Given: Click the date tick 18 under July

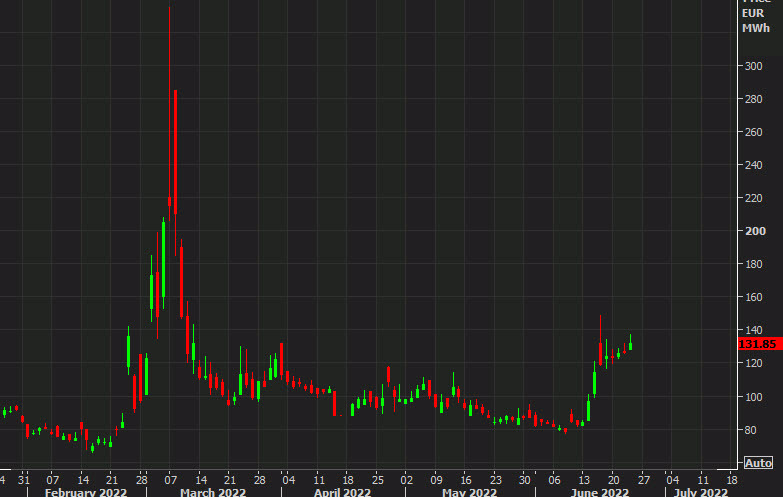Looking at the screenshot, I should tap(732, 478).
